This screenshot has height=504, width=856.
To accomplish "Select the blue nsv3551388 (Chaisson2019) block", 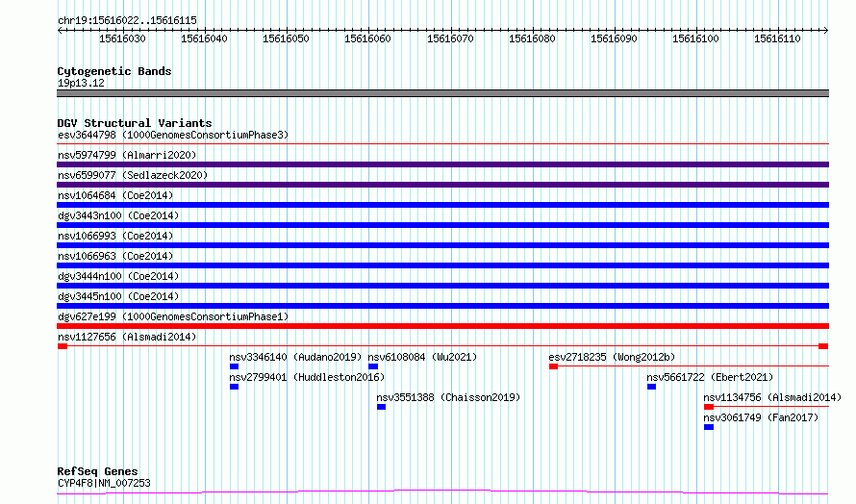I will (x=381, y=407).
